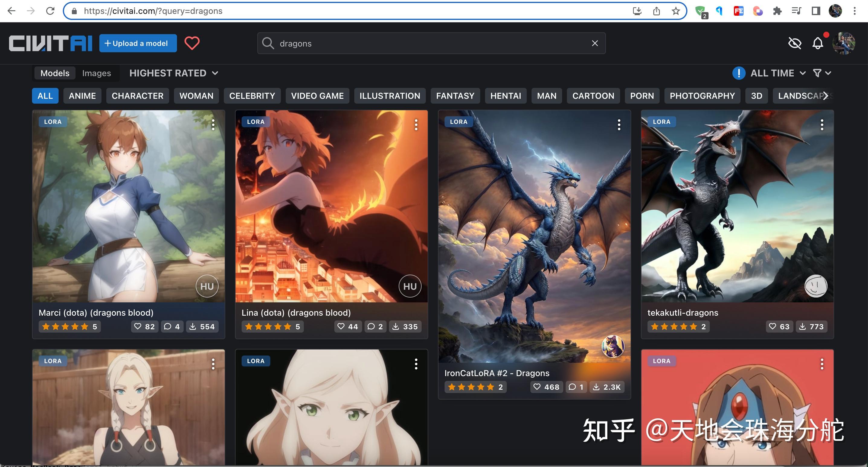Click the red heart favorites icon

pyautogui.click(x=192, y=43)
